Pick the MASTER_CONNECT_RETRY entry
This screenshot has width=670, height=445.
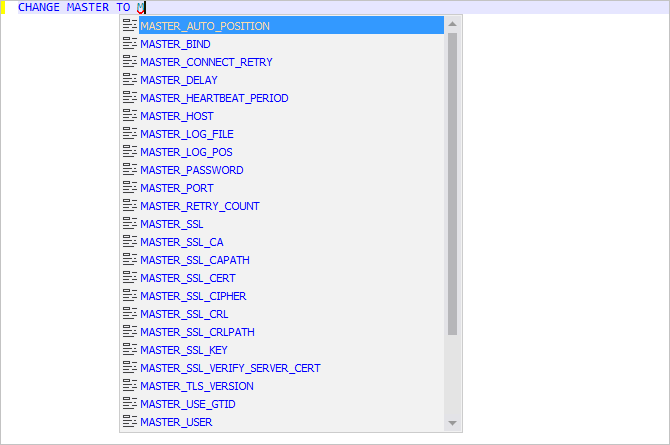coord(282,62)
